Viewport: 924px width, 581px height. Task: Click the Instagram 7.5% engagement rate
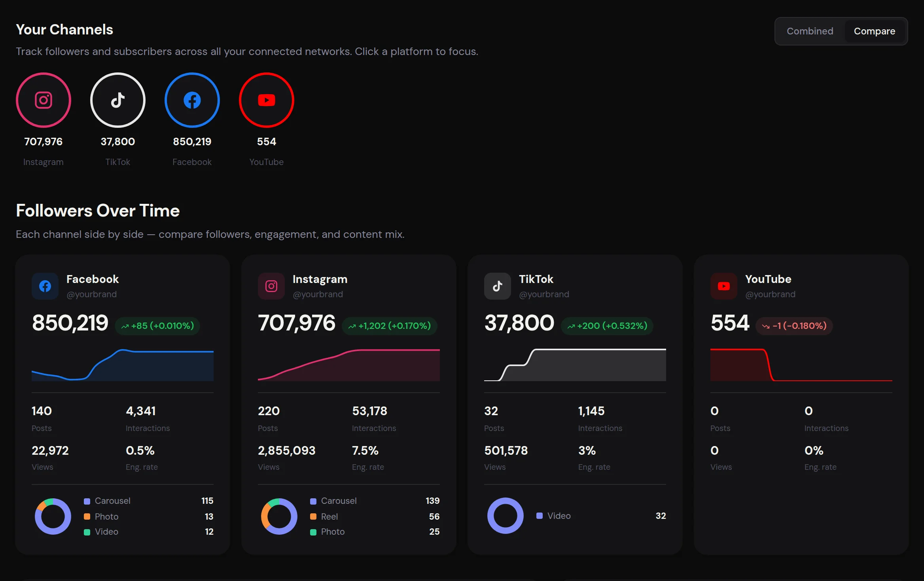(365, 451)
